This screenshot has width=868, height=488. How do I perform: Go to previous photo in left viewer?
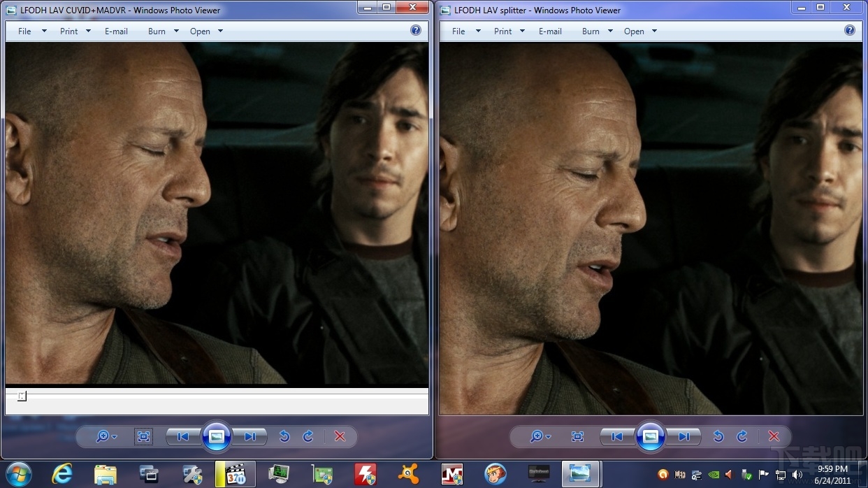tap(183, 437)
